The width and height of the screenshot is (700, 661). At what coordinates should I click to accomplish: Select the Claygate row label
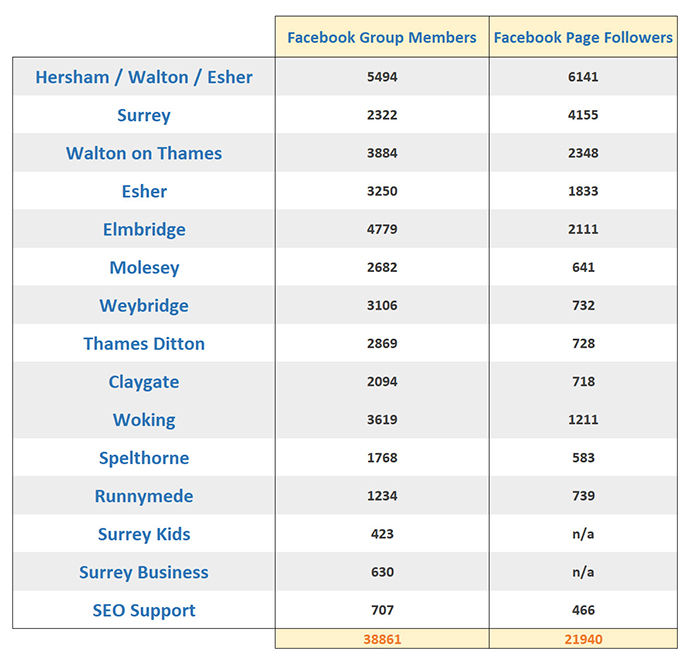pos(144,381)
